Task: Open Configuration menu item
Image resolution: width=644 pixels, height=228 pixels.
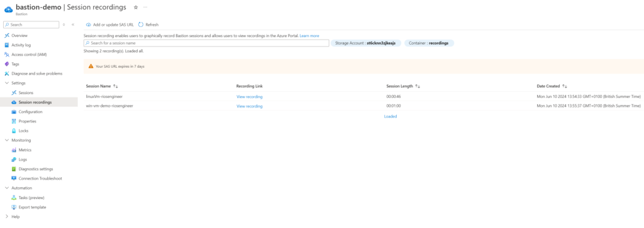Action: (30, 112)
